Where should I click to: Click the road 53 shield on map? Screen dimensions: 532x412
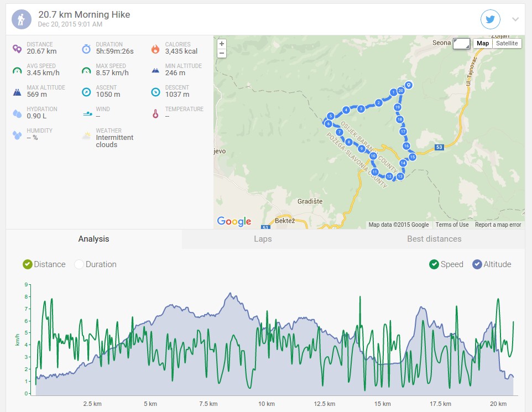pyautogui.click(x=439, y=147)
